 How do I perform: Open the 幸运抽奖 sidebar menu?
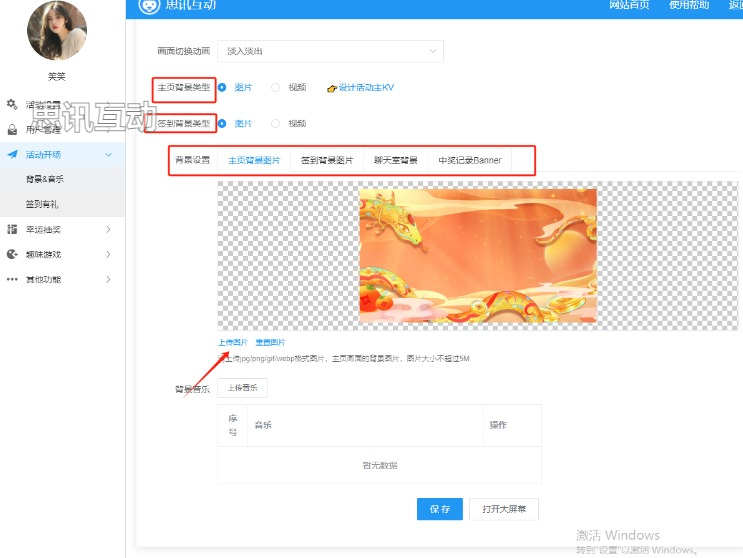(x=63, y=229)
